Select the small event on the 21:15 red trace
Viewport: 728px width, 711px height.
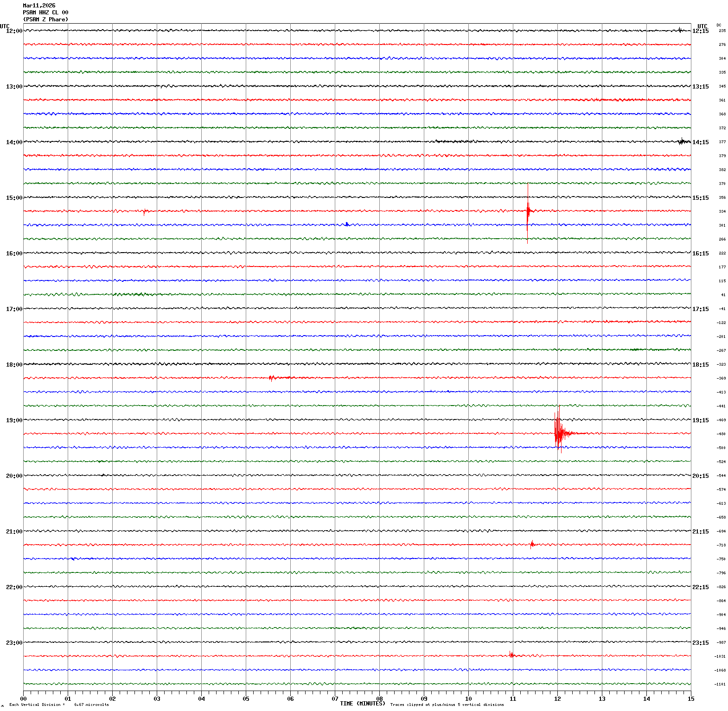(x=532, y=544)
